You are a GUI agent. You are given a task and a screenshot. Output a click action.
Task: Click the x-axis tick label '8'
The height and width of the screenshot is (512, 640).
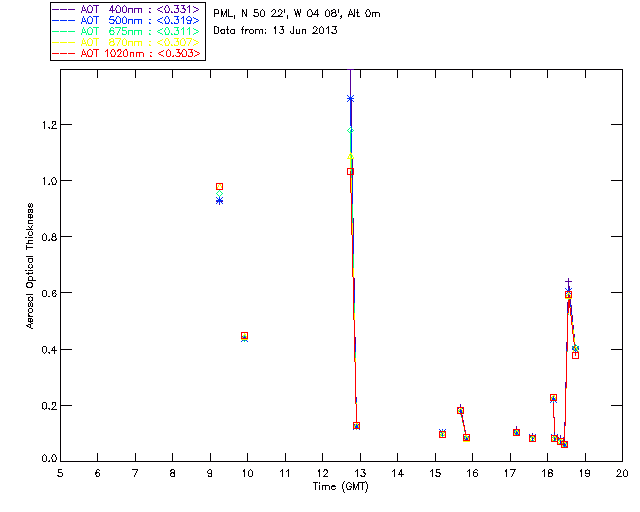[173, 473]
